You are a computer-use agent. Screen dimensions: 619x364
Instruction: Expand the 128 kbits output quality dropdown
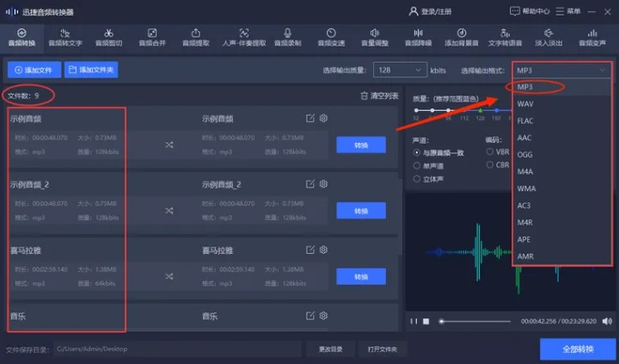click(x=400, y=70)
